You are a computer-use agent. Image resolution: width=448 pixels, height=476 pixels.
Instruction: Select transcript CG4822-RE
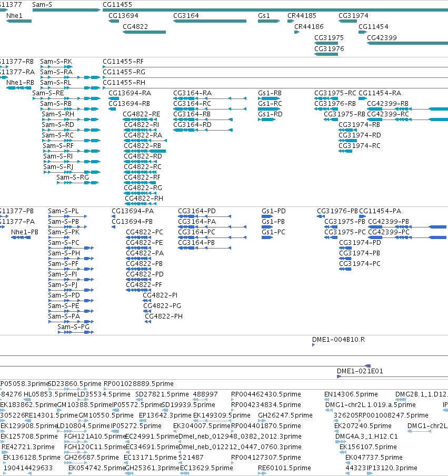pyautogui.click(x=141, y=114)
